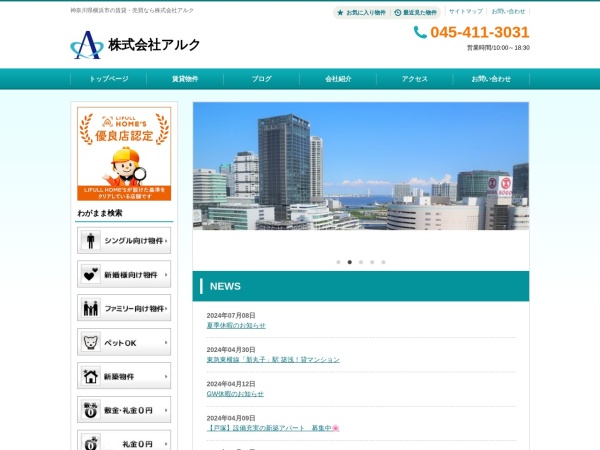The width and height of the screenshot is (600, 450).
Task: Open アクセス navigation item
Action: pos(415,79)
